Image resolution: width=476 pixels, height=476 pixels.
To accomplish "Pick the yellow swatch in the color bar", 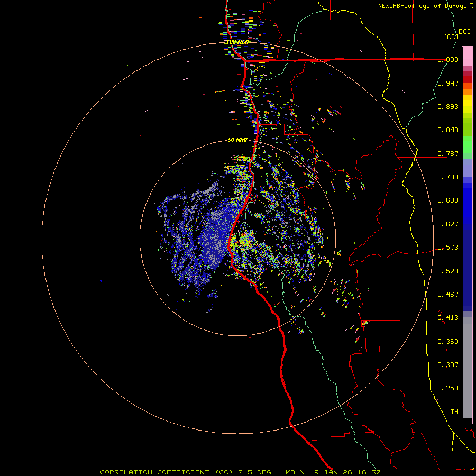I will pos(467,104).
